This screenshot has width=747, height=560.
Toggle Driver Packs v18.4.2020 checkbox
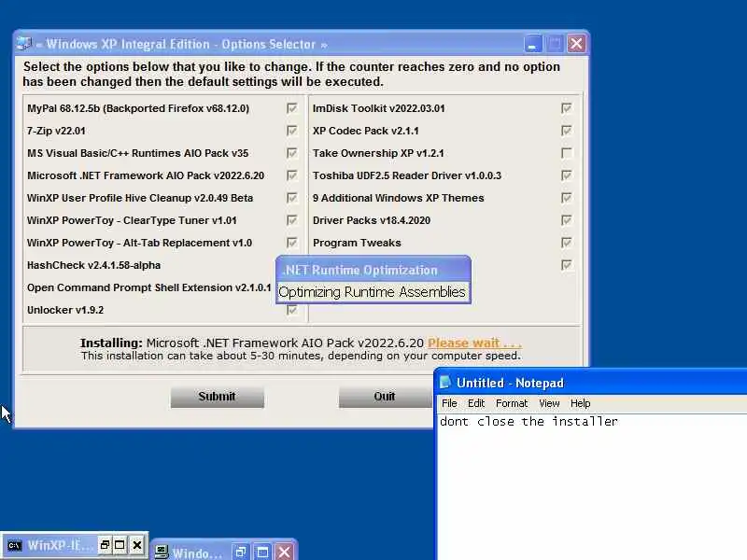pyautogui.click(x=567, y=220)
